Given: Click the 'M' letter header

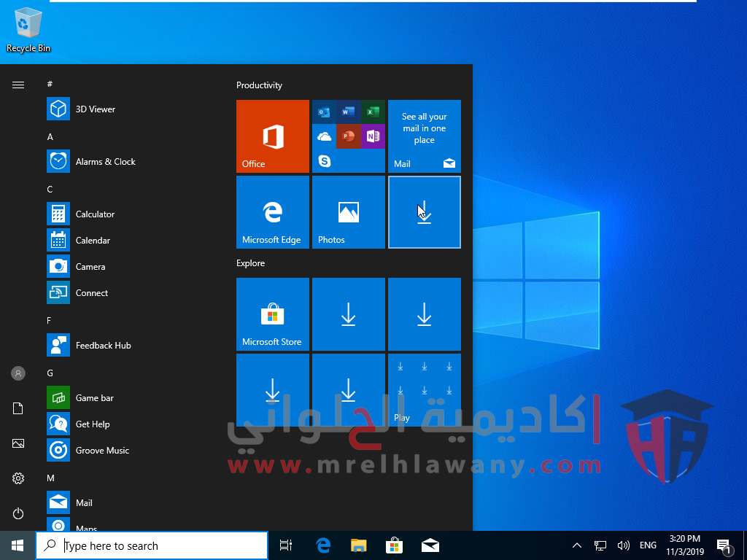Looking at the screenshot, I should click(50, 478).
